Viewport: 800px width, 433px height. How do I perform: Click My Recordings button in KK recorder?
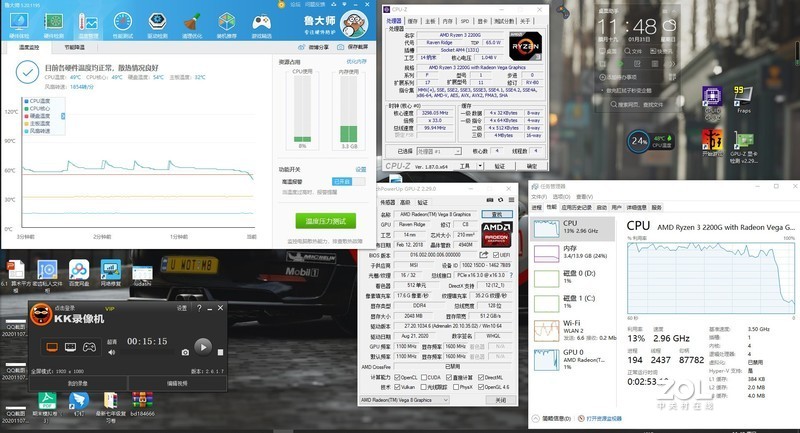point(78,383)
